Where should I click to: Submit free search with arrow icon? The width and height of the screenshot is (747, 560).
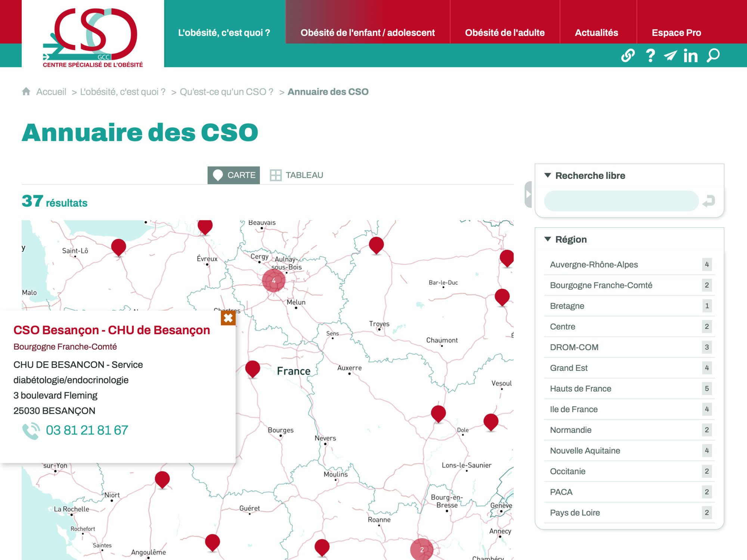coord(709,201)
